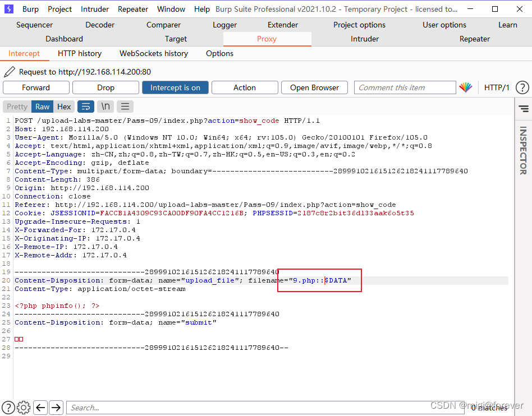Switch to the Decoder tab
The width and height of the screenshot is (532, 416).
click(100, 25)
